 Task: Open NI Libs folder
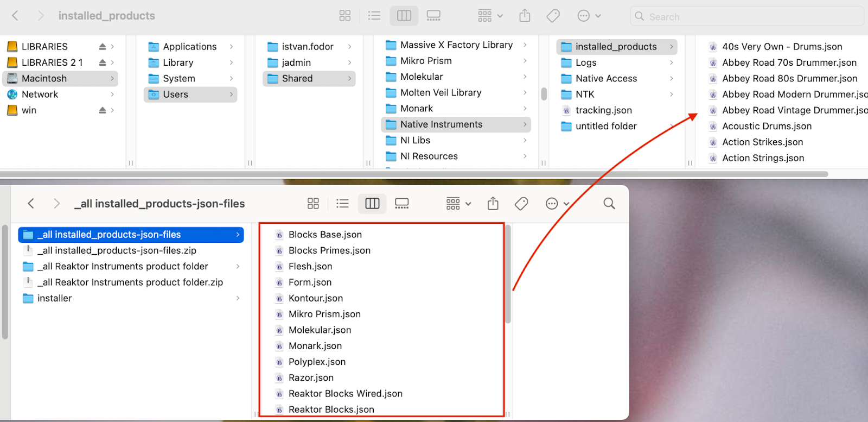tap(456, 140)
